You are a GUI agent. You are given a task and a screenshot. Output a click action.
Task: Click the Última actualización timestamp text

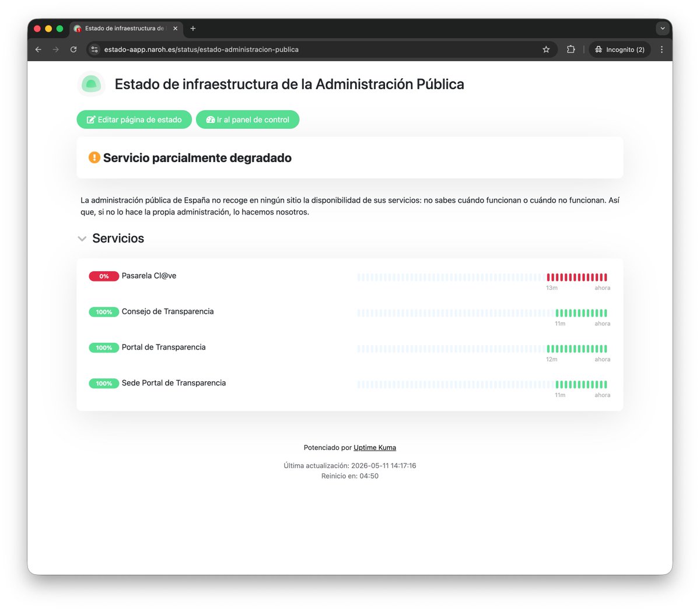point(350,466)
